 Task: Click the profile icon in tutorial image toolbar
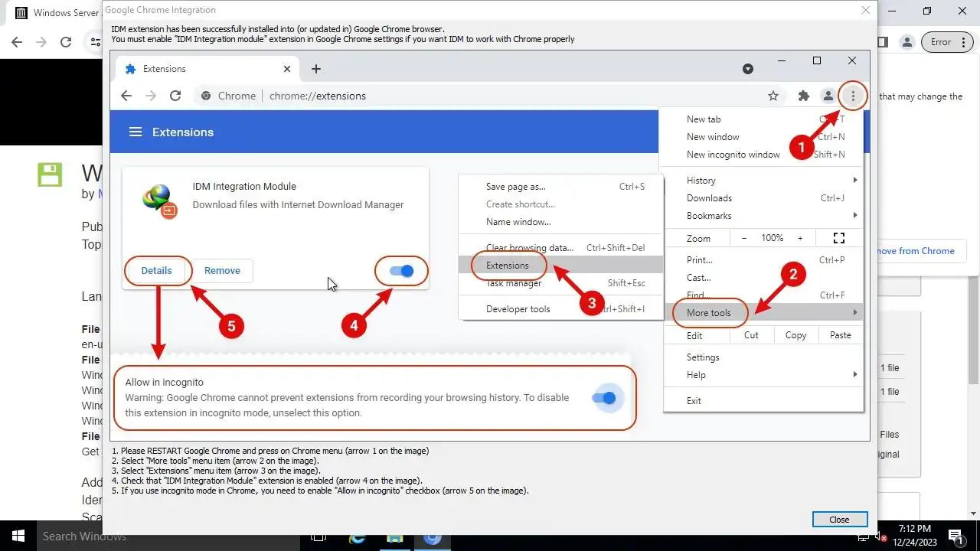pyautogui.click(x=828, y=96)
